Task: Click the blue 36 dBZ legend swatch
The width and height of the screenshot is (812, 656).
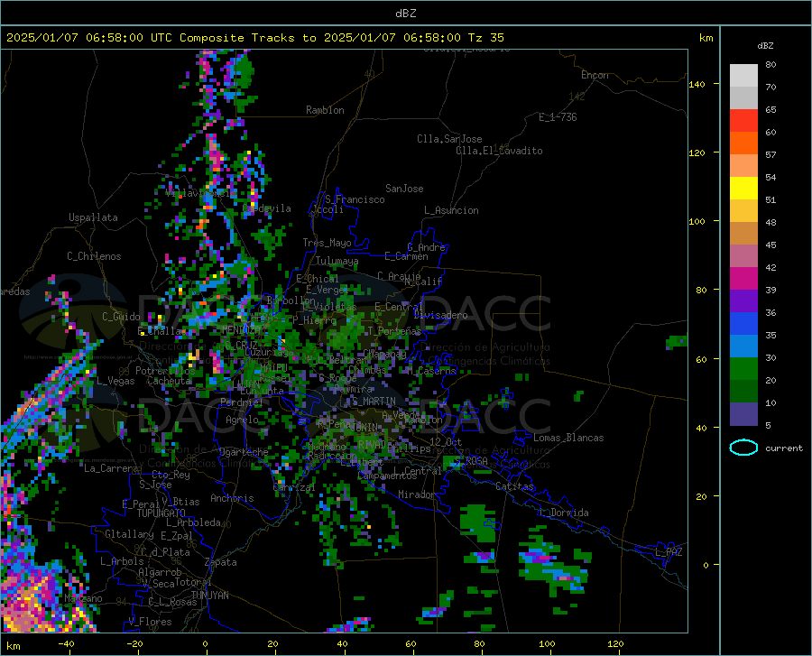Action: point(743,324)
